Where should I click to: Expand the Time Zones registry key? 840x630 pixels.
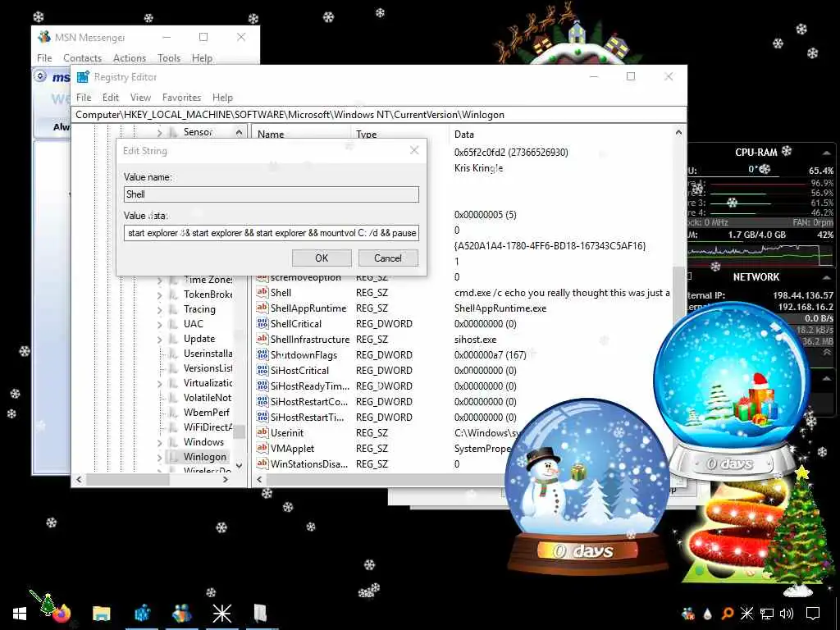160,280
